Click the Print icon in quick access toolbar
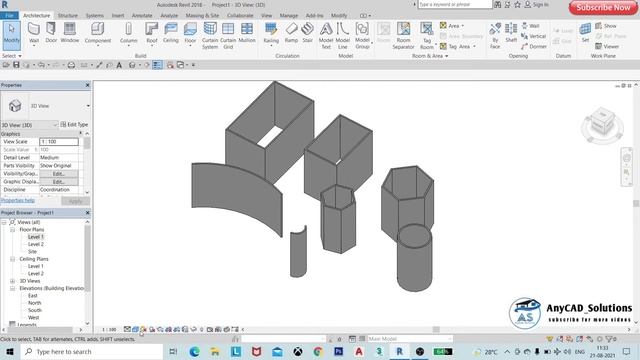 click(71, 65)
